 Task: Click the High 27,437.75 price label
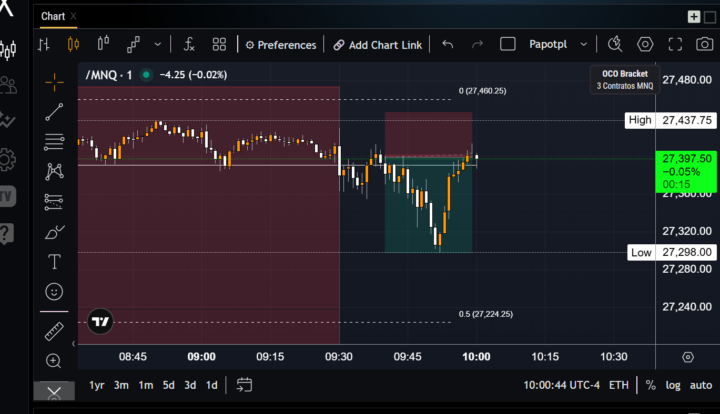point(671,120)
